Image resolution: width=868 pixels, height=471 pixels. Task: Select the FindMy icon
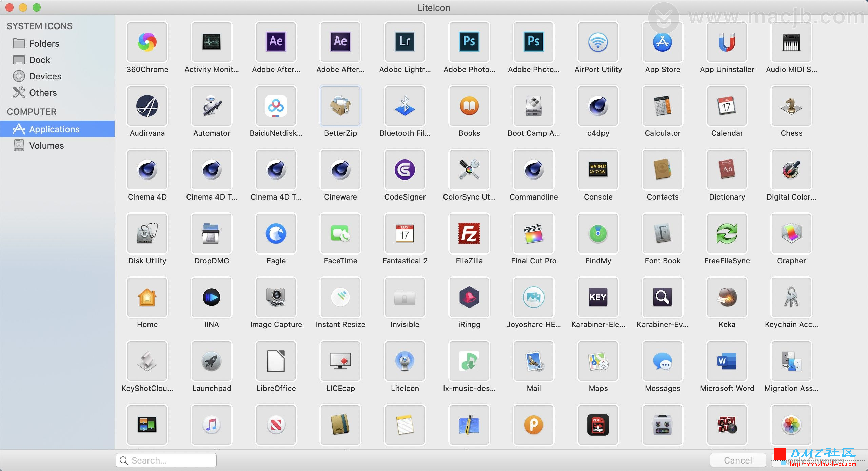coord(598,233)
